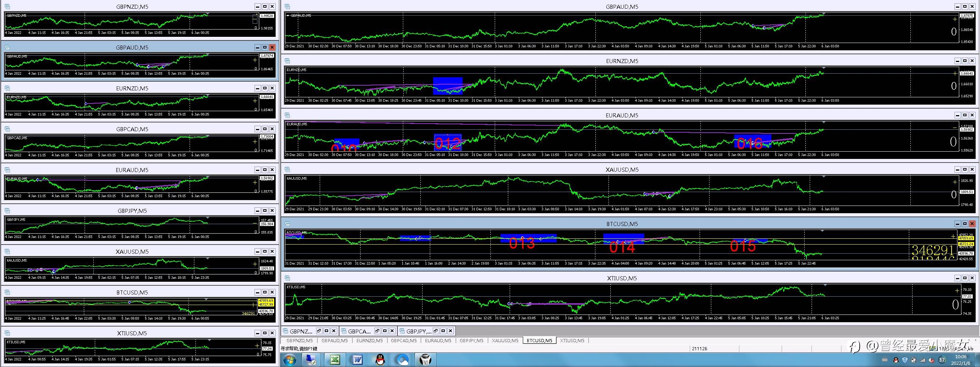Image resolution: width=980 pixels, height=367 pixels.
Task: Open the chart icon of small left EURAUD,M5 window
Action: (8, 169)
